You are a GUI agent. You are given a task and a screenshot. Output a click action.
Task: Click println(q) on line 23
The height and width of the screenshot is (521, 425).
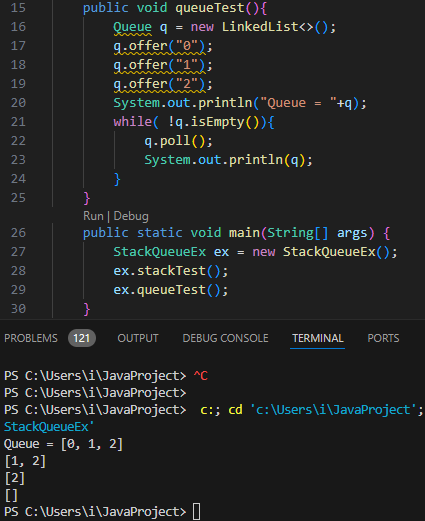pos(267,160)
